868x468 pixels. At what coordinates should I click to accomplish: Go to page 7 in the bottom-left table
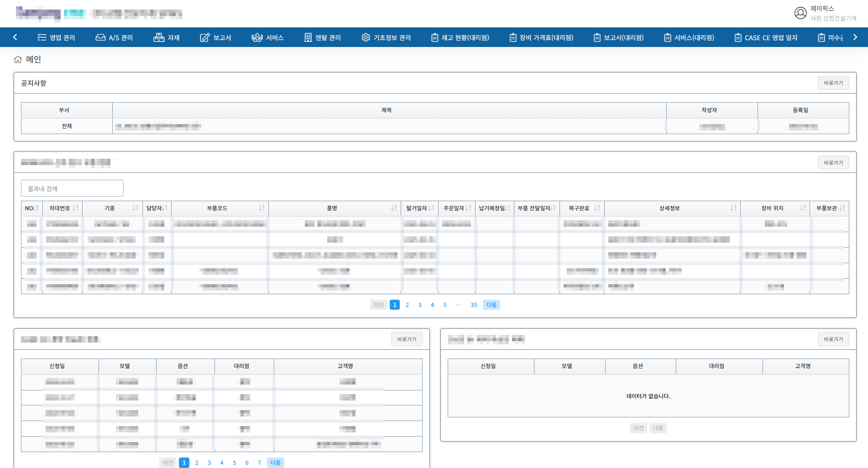259,463
